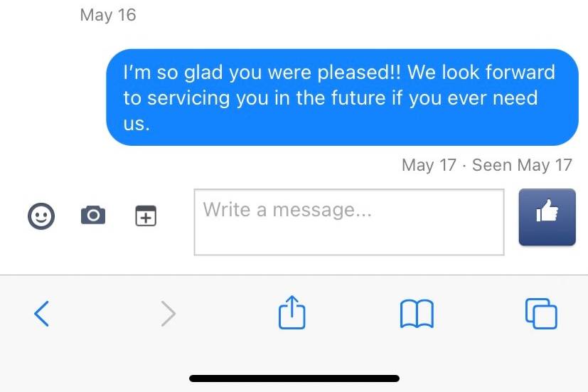Show Safari open tabs overview

[541, 314]
